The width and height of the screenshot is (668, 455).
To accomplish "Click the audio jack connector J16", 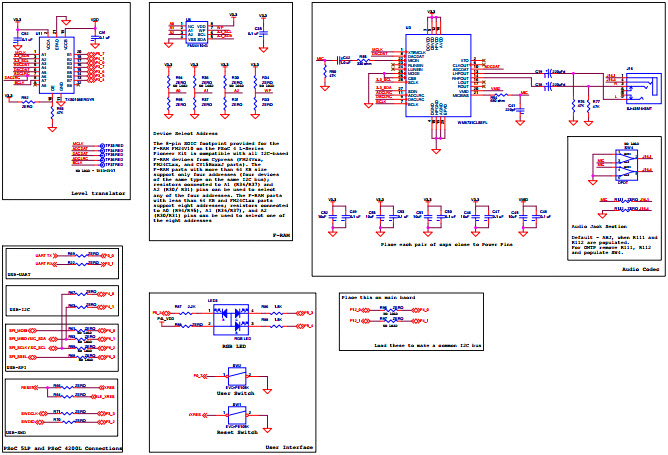I will tap(636, 89).
